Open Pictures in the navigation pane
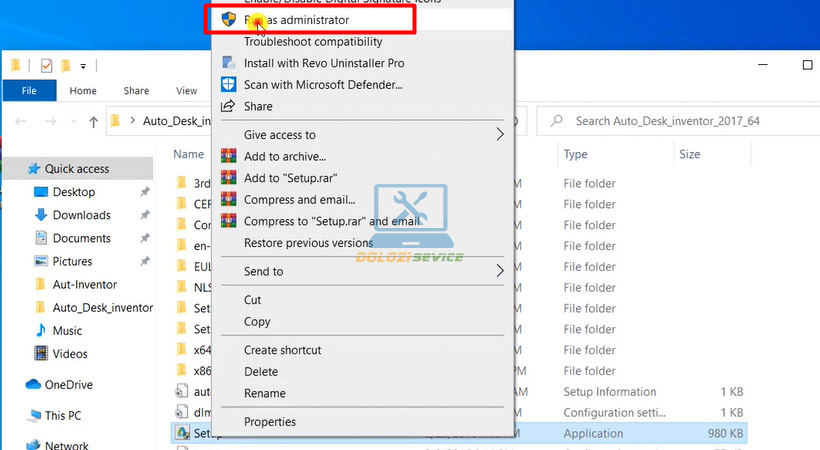 click(x=72, y=261)
